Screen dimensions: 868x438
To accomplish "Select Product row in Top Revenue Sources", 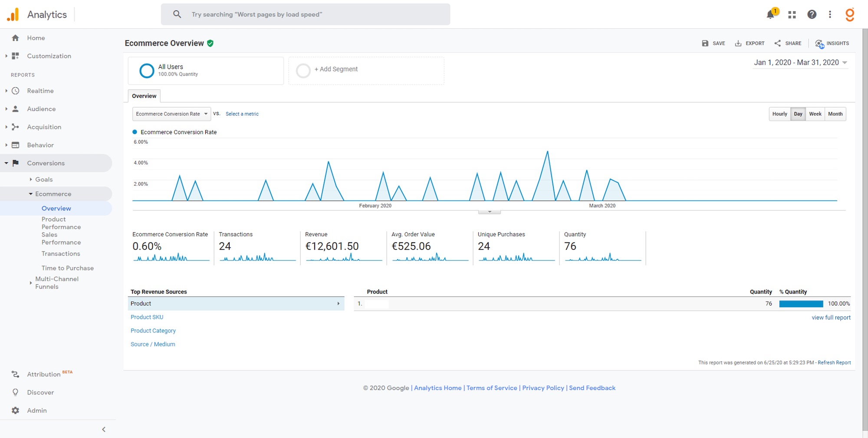I will (x=236, y=304).
